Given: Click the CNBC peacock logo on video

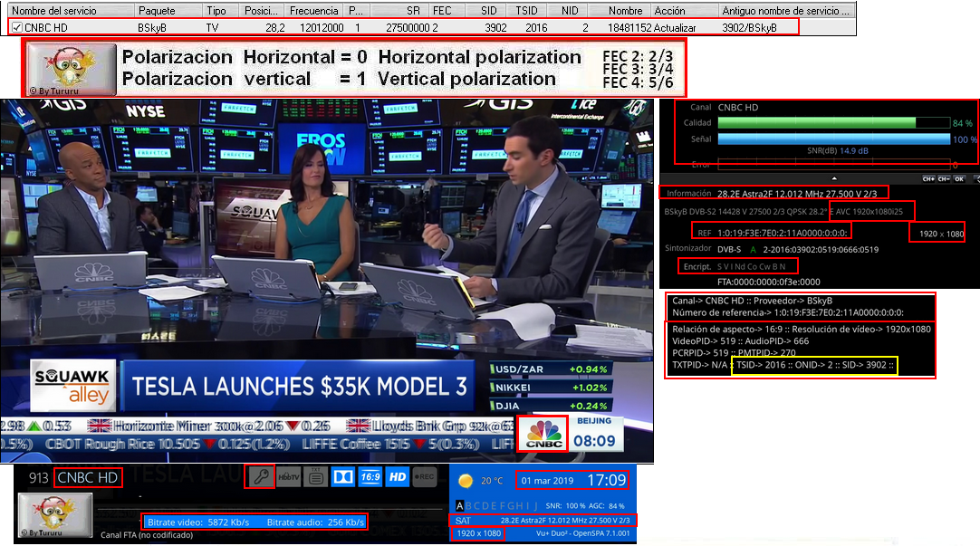Looking at the screenshot, I should (543, 433).
